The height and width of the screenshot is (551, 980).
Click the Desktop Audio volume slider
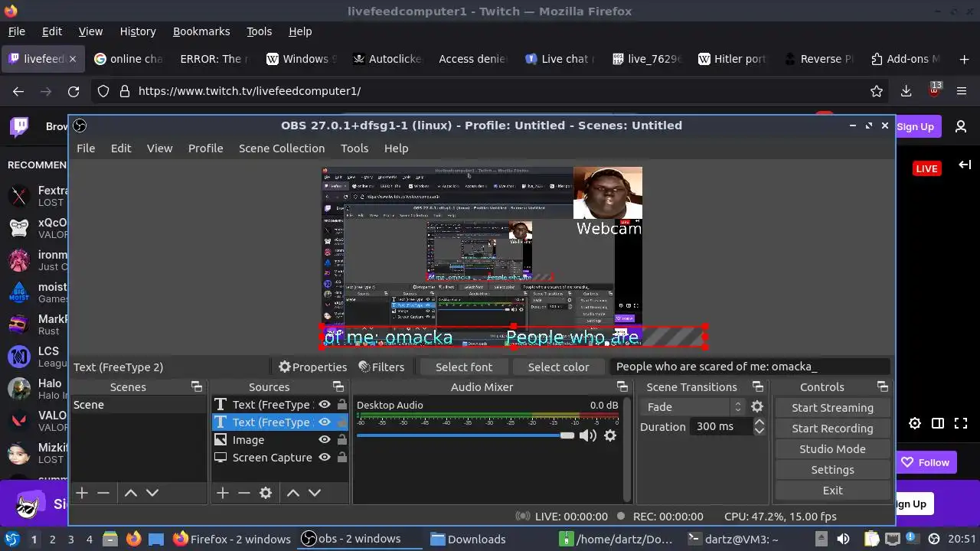pos(465,435)
